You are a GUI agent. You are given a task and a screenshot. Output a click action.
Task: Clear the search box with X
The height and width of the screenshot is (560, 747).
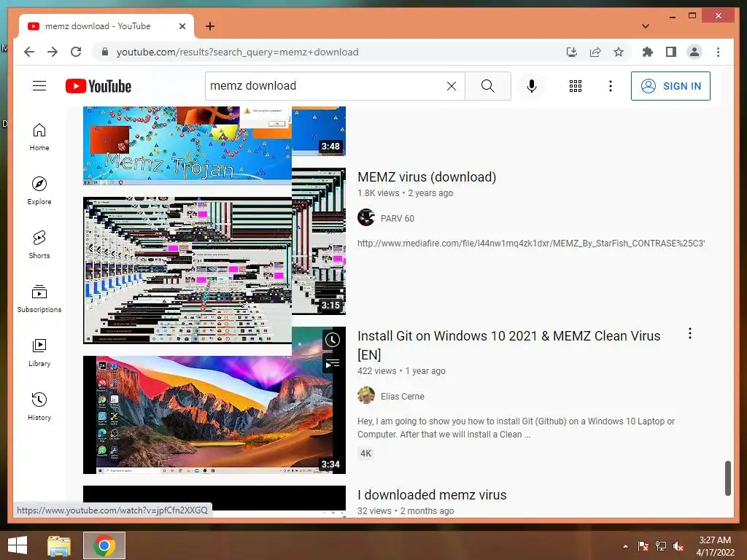[451, 86]
